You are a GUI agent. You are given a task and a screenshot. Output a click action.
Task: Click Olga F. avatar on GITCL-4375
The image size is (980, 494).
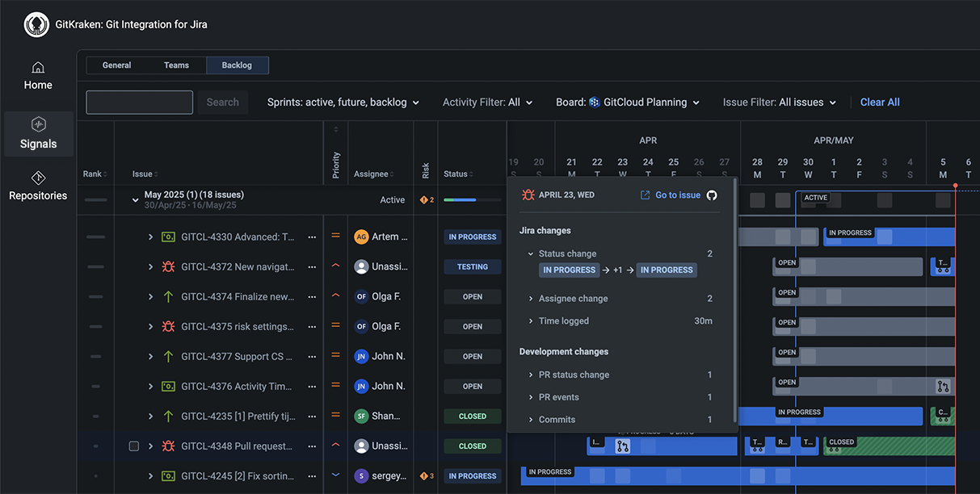(361, 326)
